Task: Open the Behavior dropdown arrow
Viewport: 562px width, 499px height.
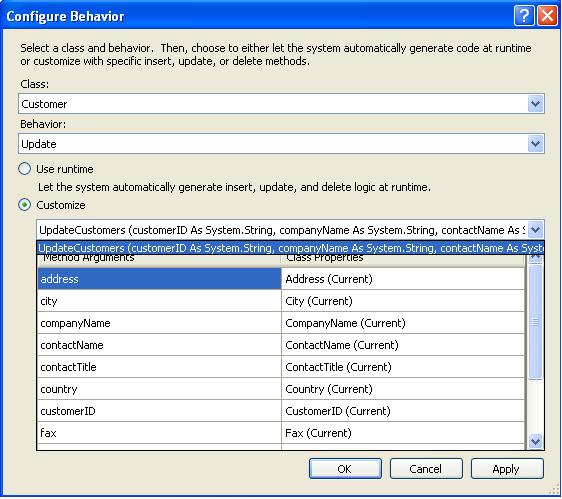Action: [x=535, y=144]
